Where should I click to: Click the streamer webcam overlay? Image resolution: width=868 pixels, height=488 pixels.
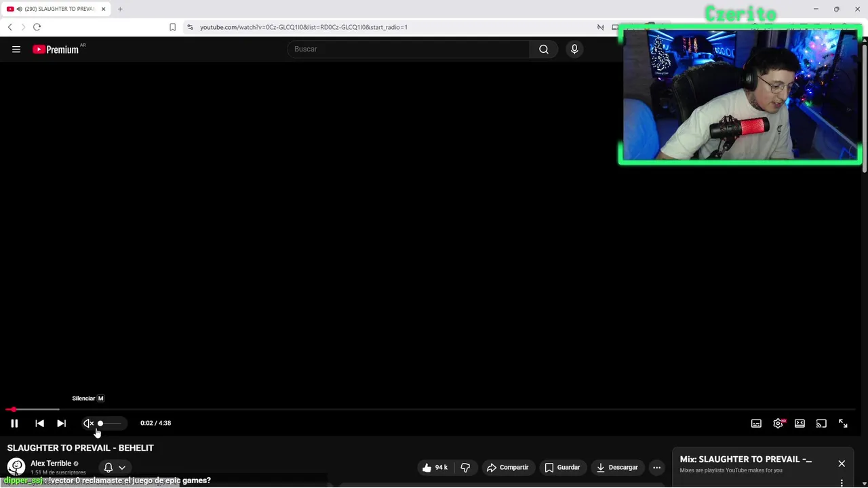[741, 95]
